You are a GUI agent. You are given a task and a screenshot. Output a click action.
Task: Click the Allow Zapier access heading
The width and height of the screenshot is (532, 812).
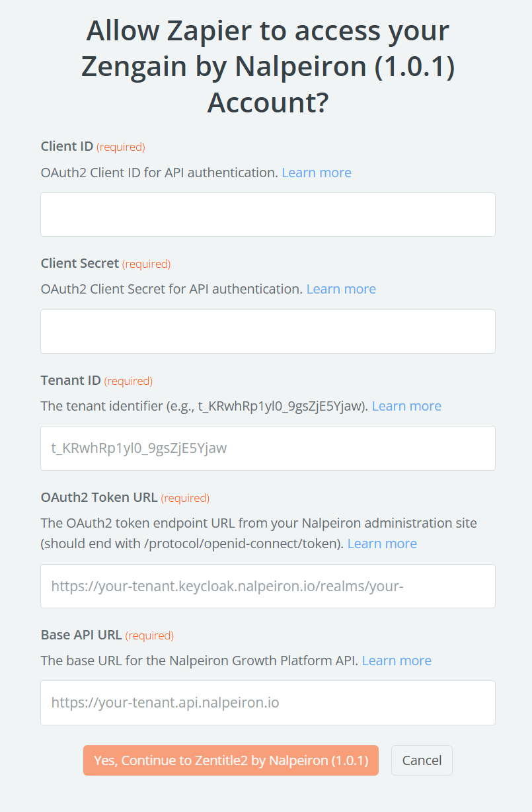click(x=268, y=67)
